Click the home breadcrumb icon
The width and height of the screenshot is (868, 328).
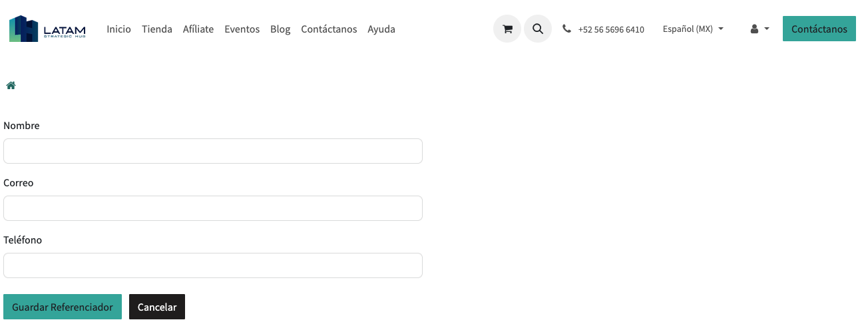point(11,85)
